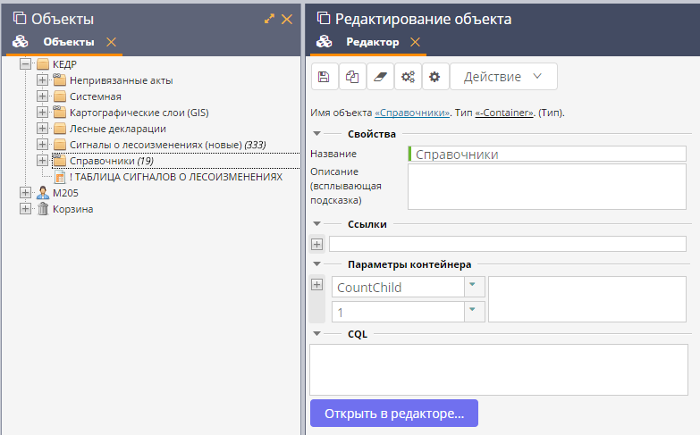
Task: Click the table document icon for ТАБЛИЦА СИГНАЛОВ
Action: pyautogui.click(x=60, y=177)
